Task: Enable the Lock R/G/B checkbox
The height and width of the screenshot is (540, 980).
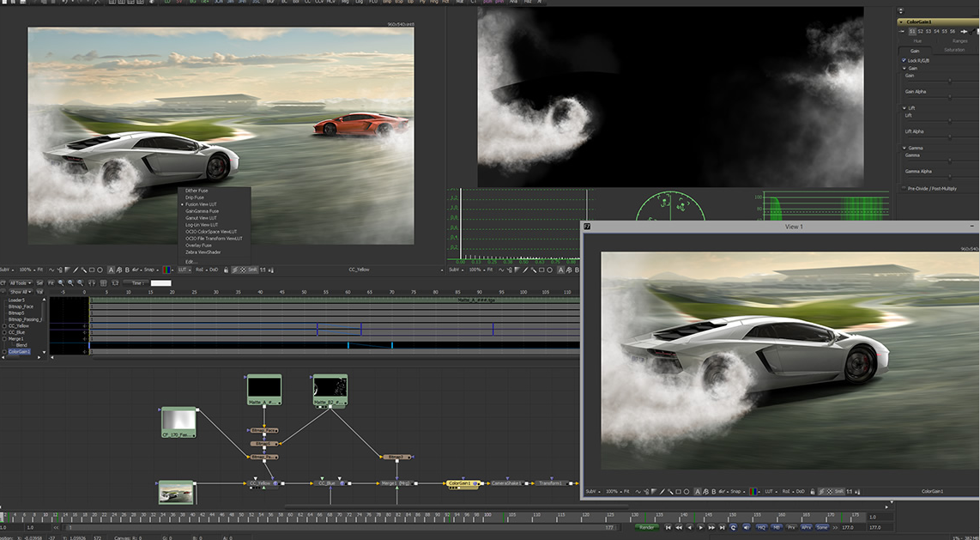Action: [904, 61]
